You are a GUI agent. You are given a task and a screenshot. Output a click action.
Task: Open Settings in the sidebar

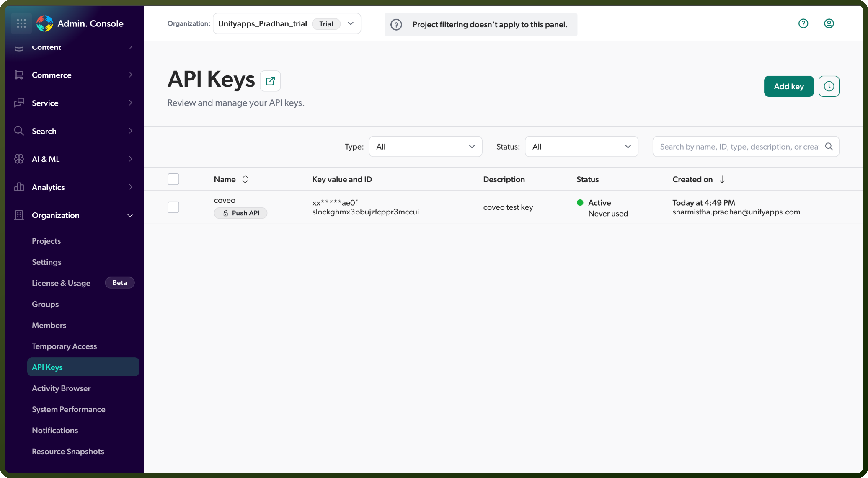[x=46, y=262]
